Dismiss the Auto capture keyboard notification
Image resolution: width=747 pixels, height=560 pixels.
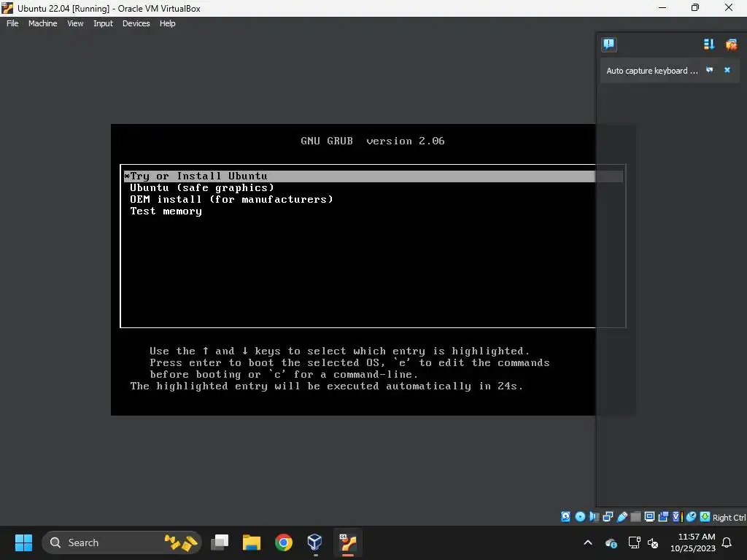(x=727, y=70)
